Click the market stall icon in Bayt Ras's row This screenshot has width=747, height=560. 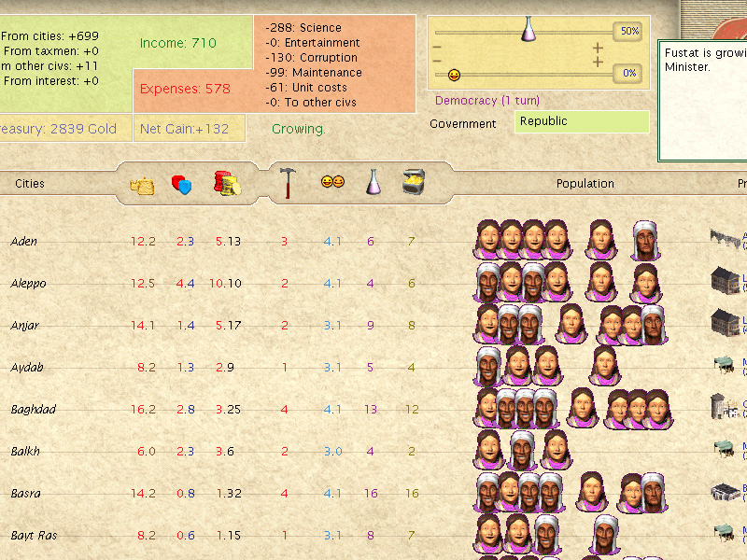pyautogui.click(x=725, y=533)
